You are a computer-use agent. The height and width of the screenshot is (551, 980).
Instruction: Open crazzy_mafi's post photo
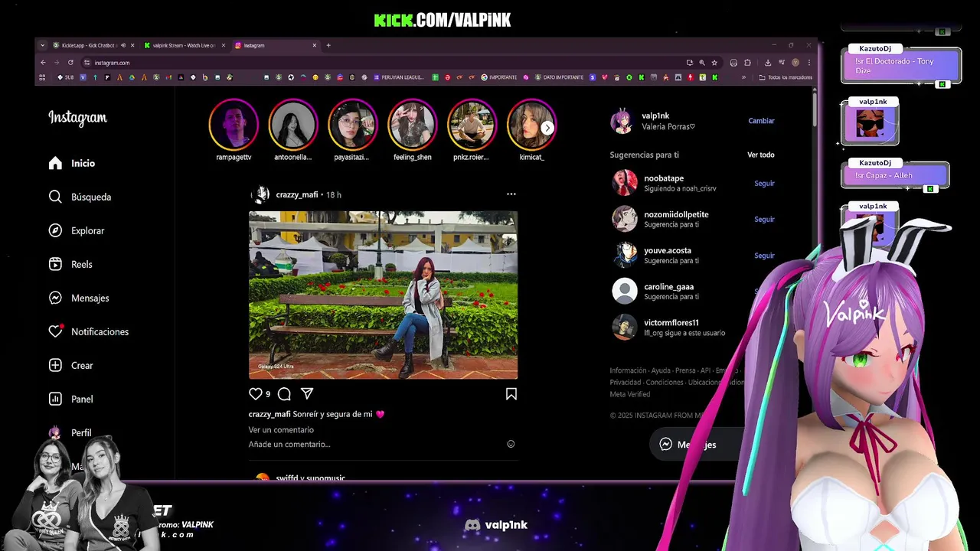[383, 295]
